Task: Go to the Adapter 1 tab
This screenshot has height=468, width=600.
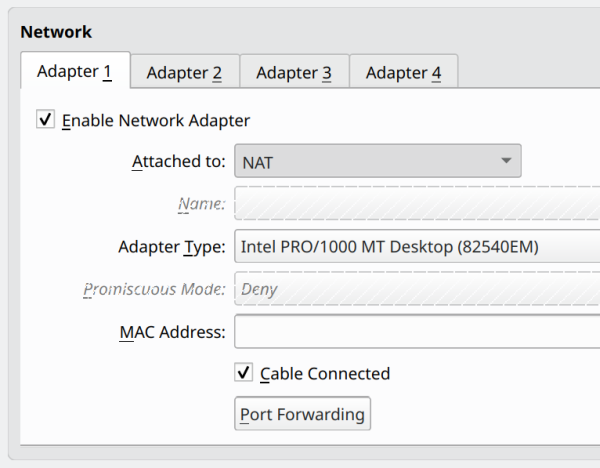Action: tap(74, 72)
